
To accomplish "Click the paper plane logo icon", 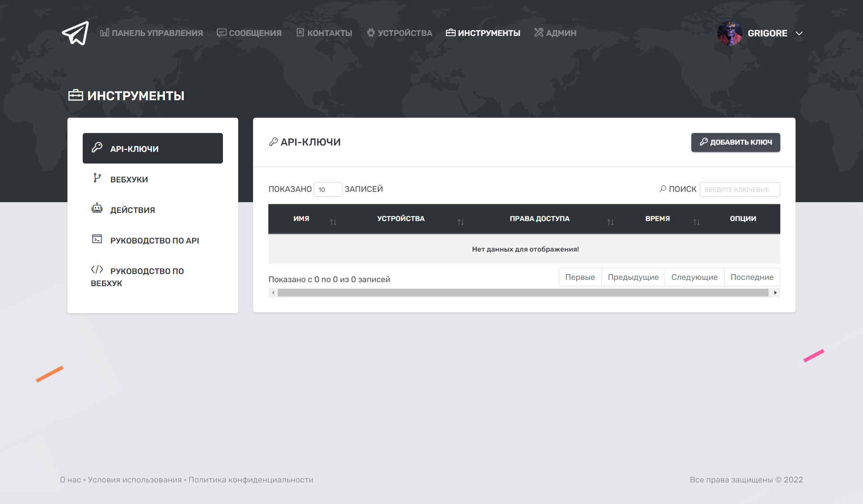I will coord(76,33).
